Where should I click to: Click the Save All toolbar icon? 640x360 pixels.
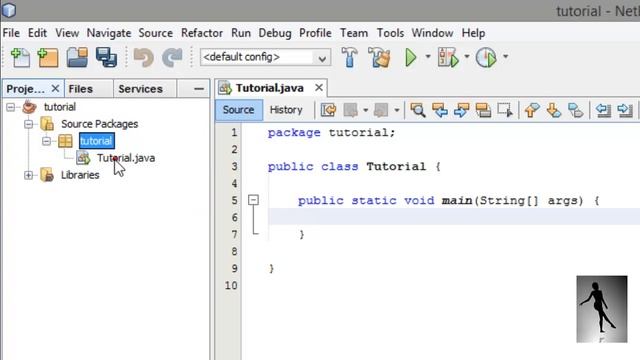coord(106,57)
